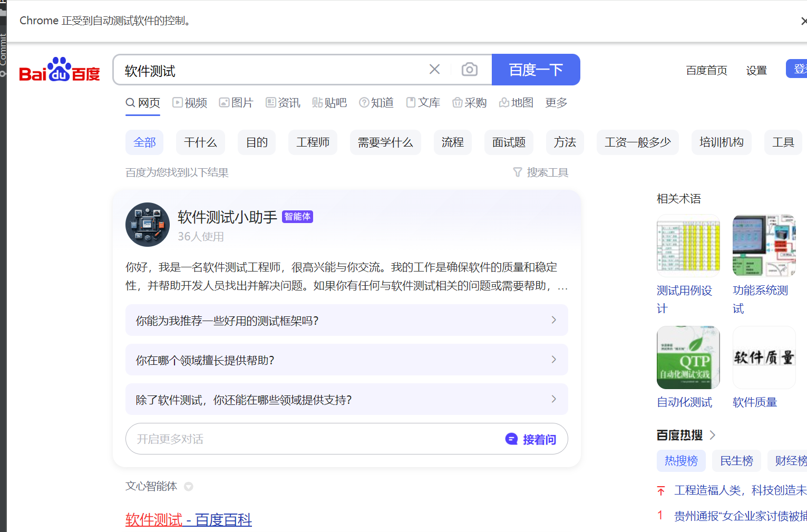Open the 地图 tab
Image resolution: width=807 pixels, height=532 pixels.
click(516, 103)
